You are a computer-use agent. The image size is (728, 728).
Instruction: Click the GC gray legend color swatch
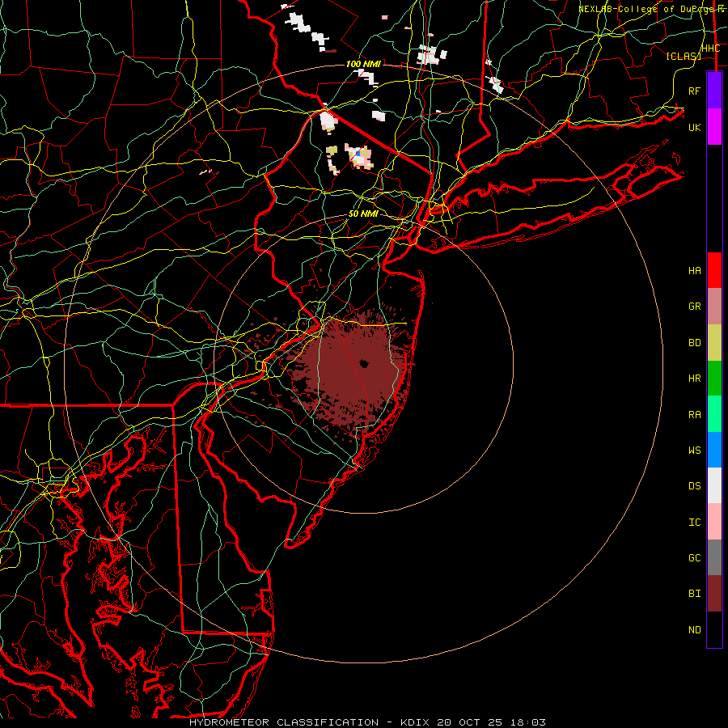[x=714, y=557]
